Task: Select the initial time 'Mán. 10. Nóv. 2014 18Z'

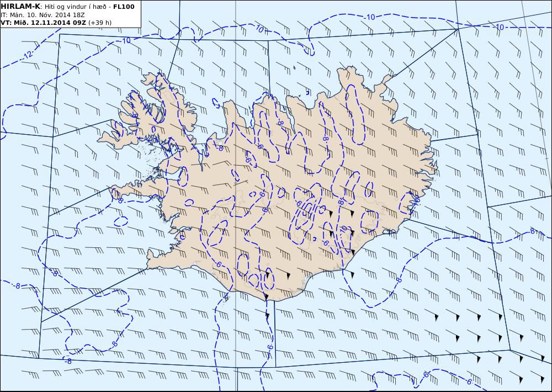Action: point(47,15)
